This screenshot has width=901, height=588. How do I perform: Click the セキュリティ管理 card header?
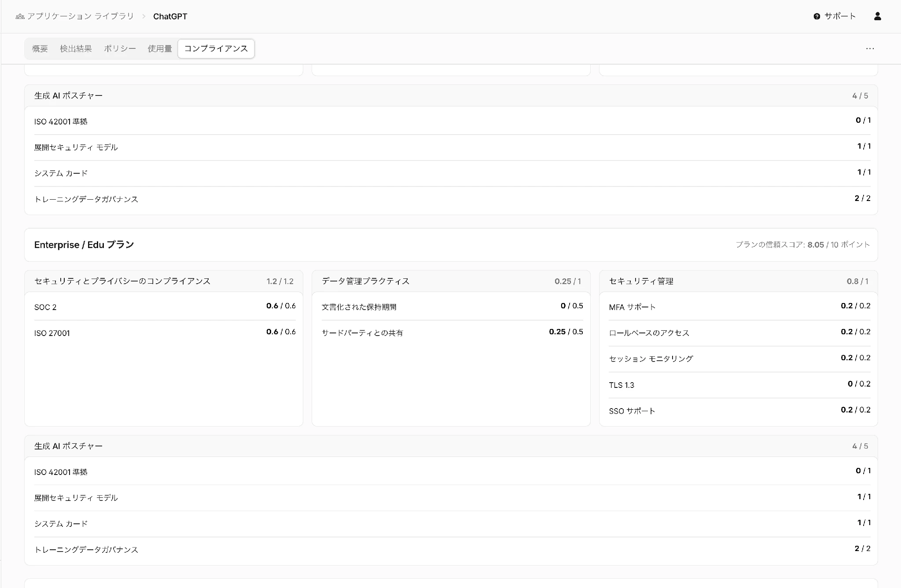[738, 281]
